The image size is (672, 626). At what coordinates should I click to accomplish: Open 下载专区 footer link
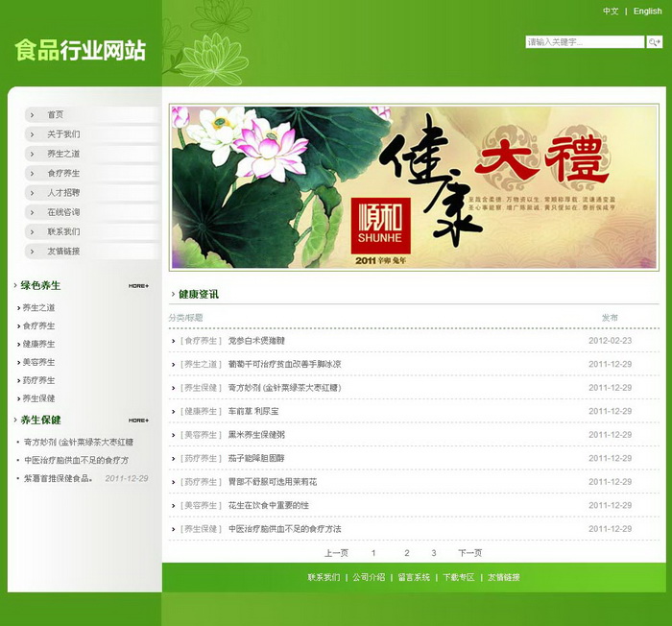pyautogui.click(x=459, y=578)
